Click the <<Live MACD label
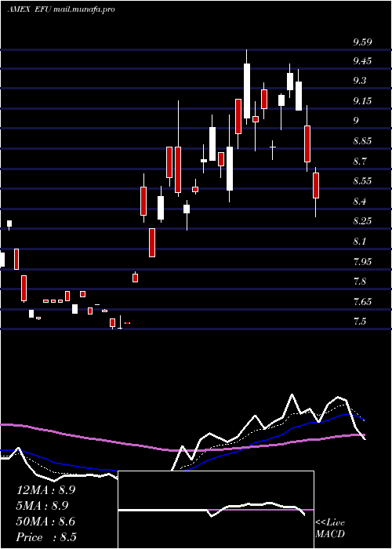This screenshot has height=549, width=392. 330,529
